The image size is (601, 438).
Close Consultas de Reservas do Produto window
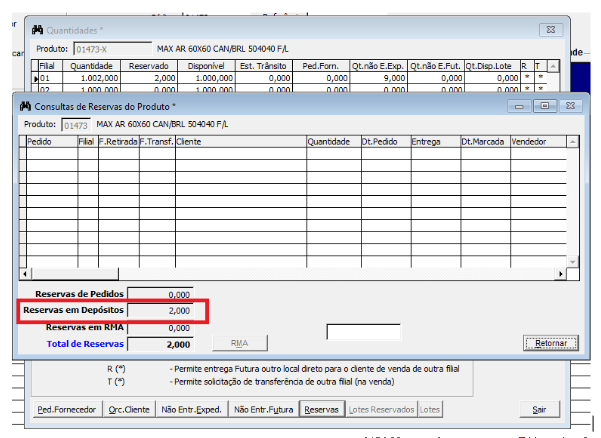pyautogui.click(x=570, y=106)
